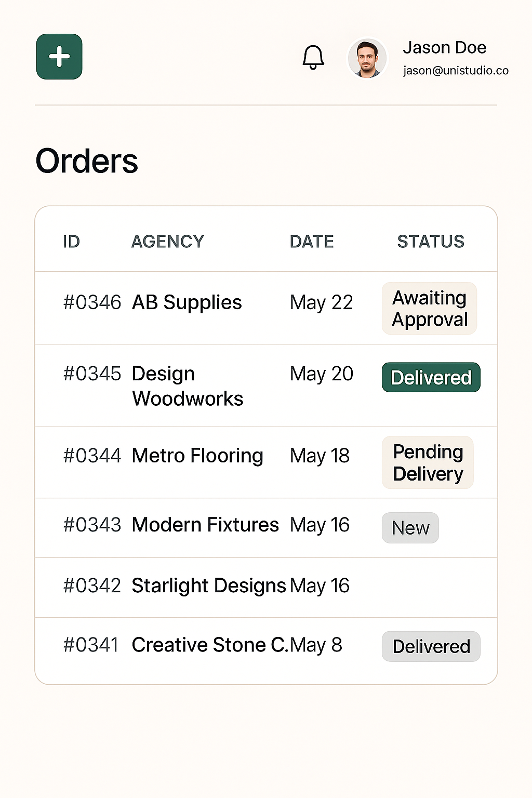Screen dimensions: 532x798
Task: Click Jason Doe's profile avatar
Action: pyautogui.click(x=367, y=58)
